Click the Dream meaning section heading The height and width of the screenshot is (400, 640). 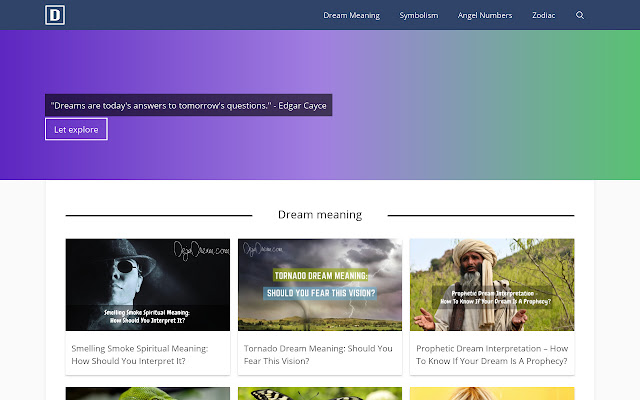tap(320, 215)
